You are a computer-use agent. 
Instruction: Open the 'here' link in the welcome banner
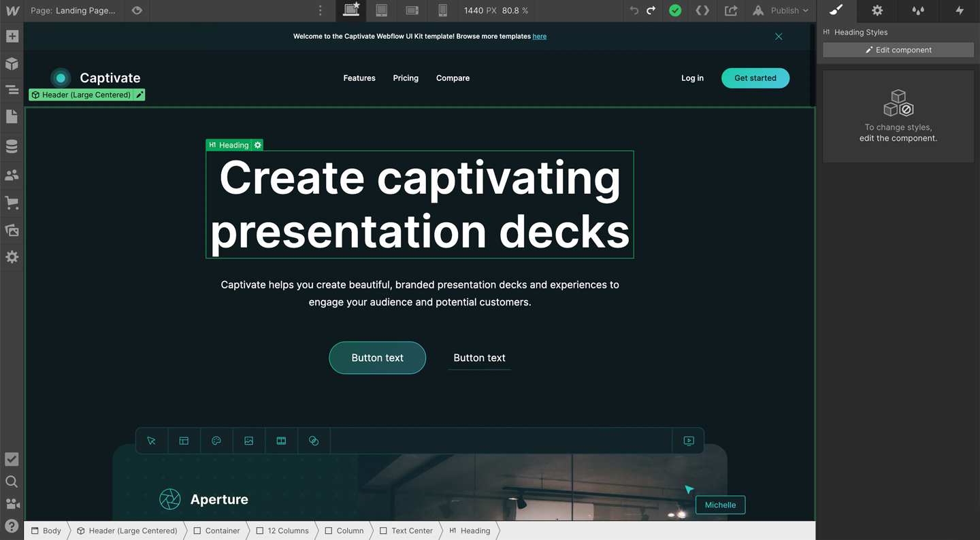point(540,36)
